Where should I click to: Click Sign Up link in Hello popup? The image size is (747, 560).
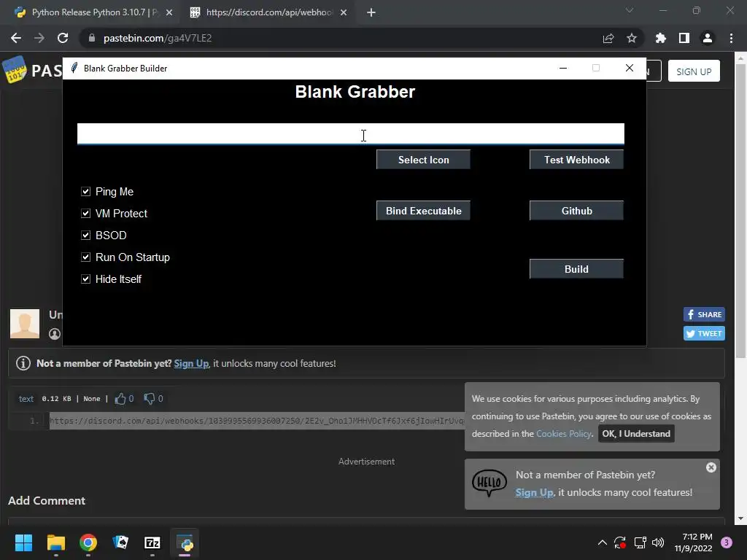[534, 492]
